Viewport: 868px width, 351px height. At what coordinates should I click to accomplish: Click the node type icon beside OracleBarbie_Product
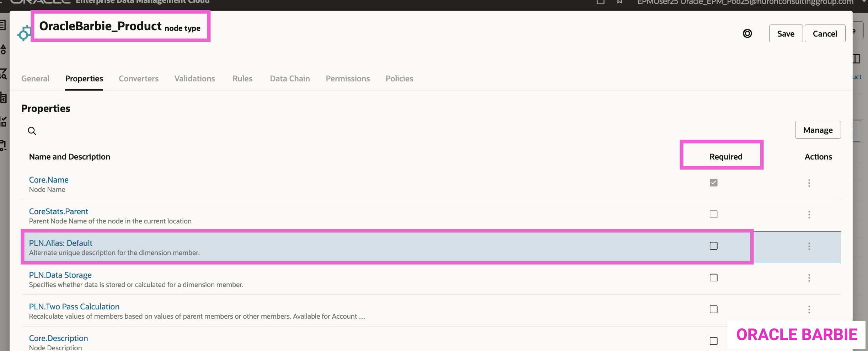click(x=24, y=34)
